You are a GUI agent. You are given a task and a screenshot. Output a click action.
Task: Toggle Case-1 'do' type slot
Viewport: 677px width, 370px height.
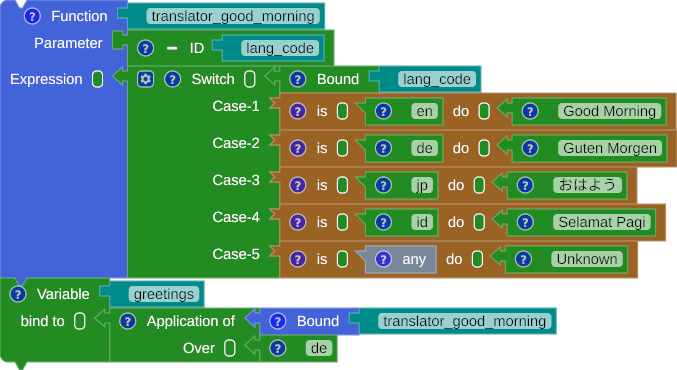(x=484, y=111)
